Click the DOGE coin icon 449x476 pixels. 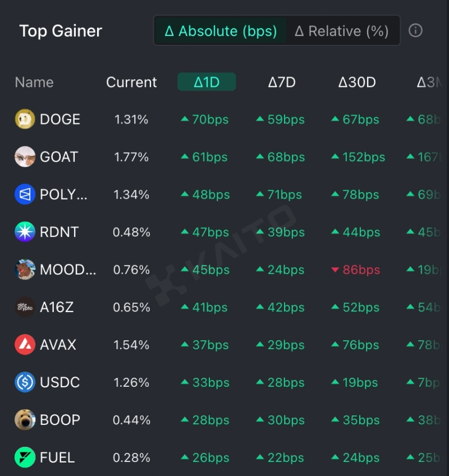(25, 120)
